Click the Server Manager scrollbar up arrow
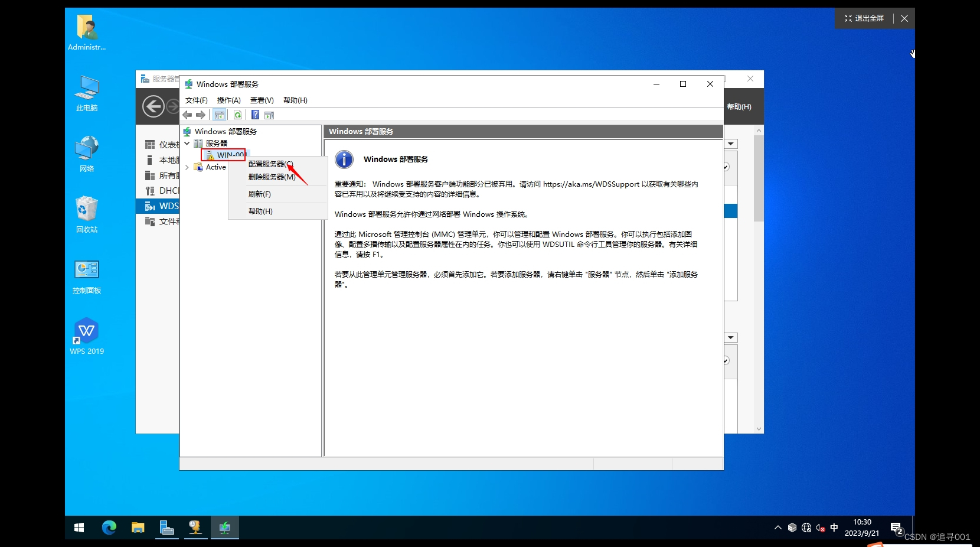The width and height of the screenshot is (980, 547). 759,130
